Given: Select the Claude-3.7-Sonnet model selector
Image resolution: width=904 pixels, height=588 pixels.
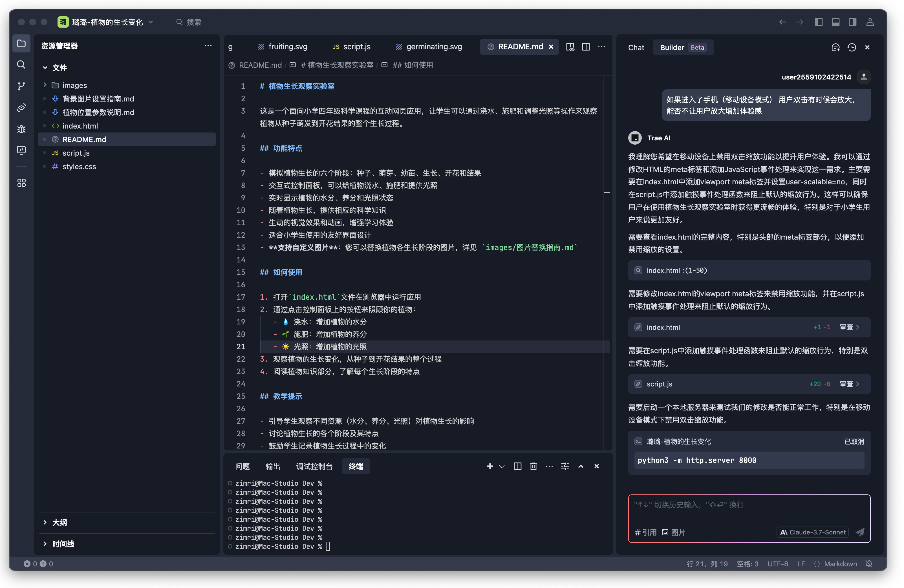Looking at the screenshot, I should click(812, 532).
